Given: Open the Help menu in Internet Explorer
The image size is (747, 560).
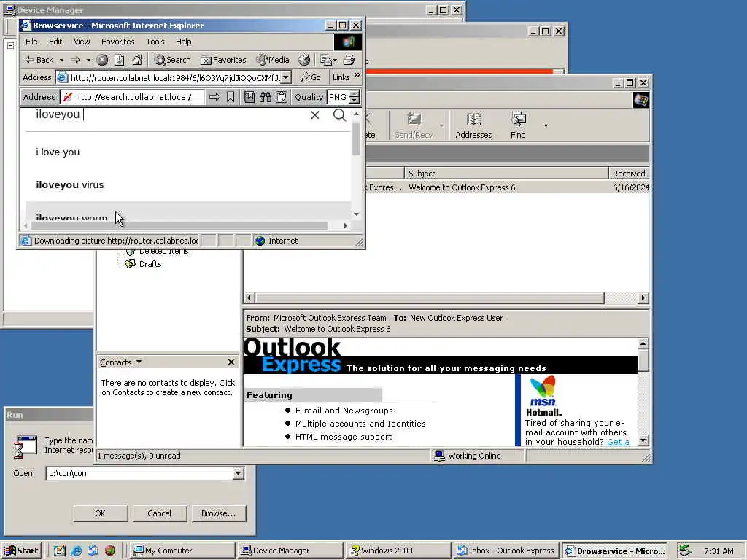Looking at the screenshot, I should pos(183,42).
